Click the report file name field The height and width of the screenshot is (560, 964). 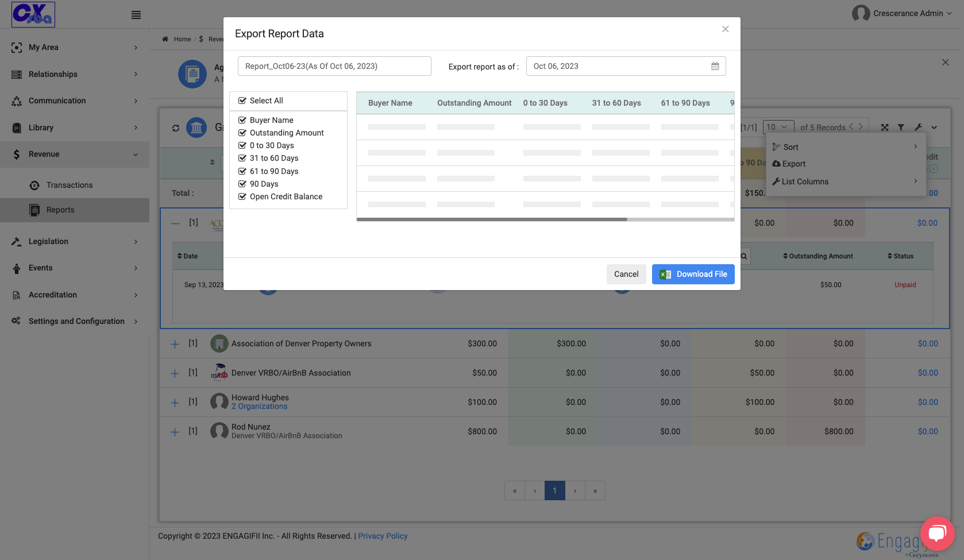click(334, 66)
